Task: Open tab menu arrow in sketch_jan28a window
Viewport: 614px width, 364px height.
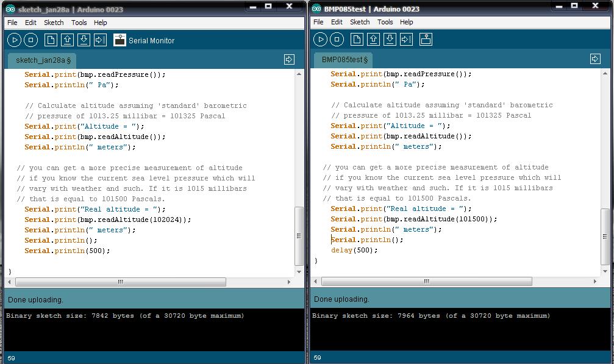Action: click(289, 60)
